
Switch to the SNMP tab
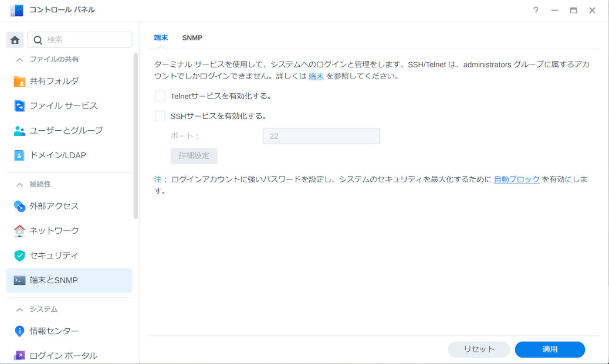(192, 38)
